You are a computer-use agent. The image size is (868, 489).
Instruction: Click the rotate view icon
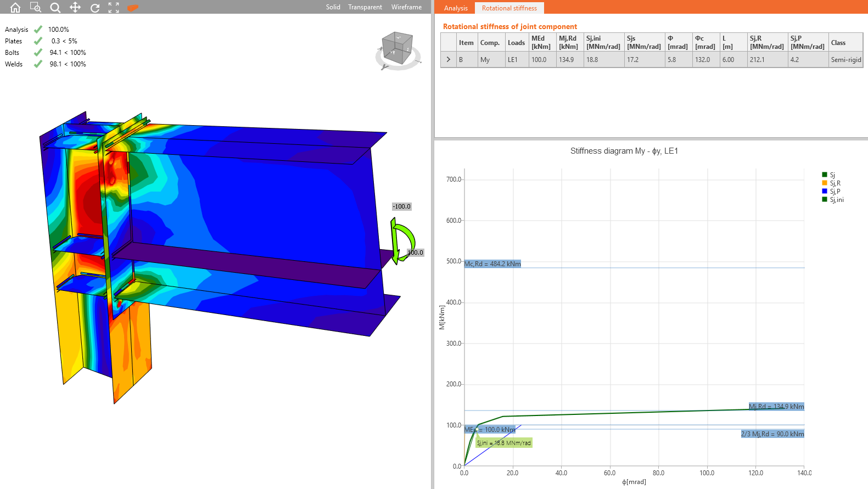pos(95,7)
